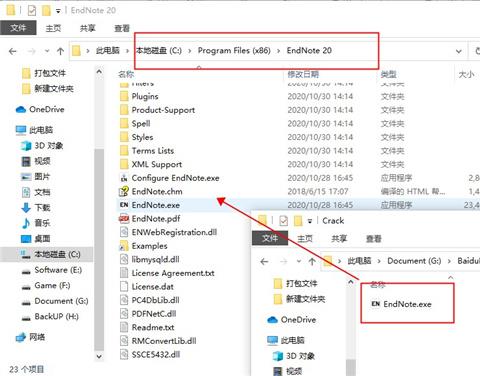
Task: Select the RMConvertLib.dll file icon
Action: (124, 341)
